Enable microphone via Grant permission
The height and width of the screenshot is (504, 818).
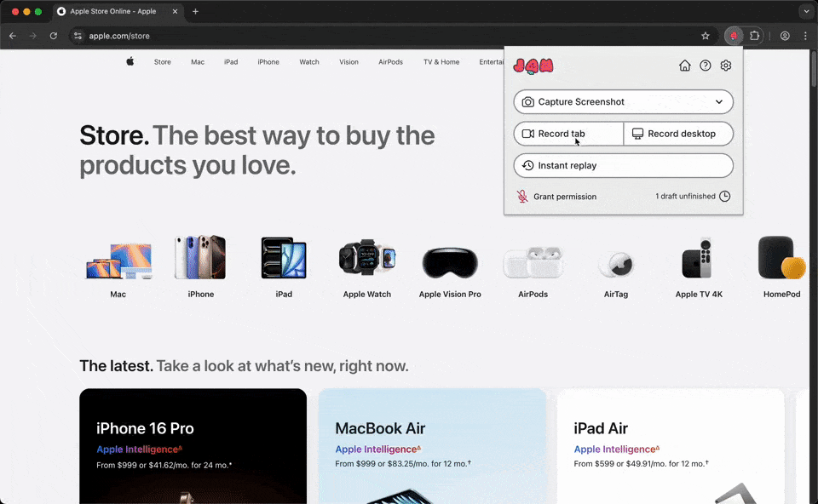(556, 197)
